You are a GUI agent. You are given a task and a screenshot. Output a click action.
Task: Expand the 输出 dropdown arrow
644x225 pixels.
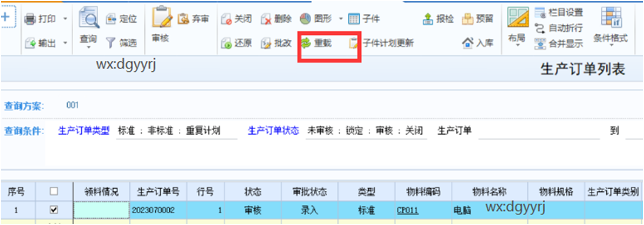[x=65, y=42]
